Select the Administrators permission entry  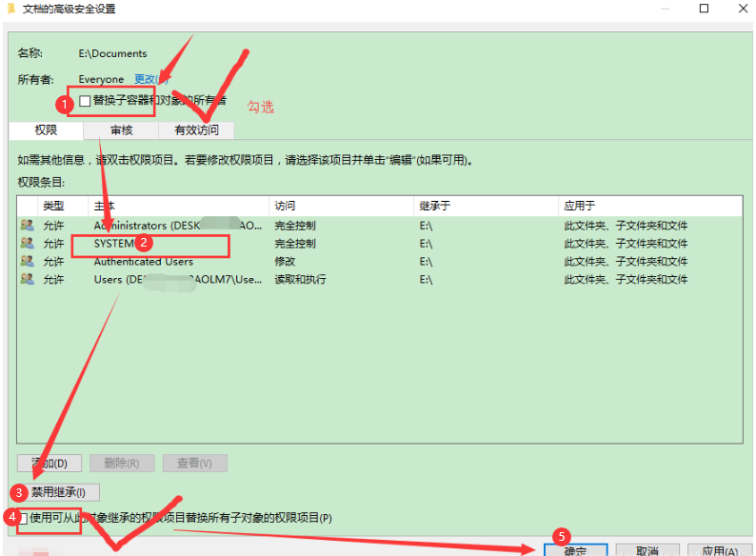[380, 226]
